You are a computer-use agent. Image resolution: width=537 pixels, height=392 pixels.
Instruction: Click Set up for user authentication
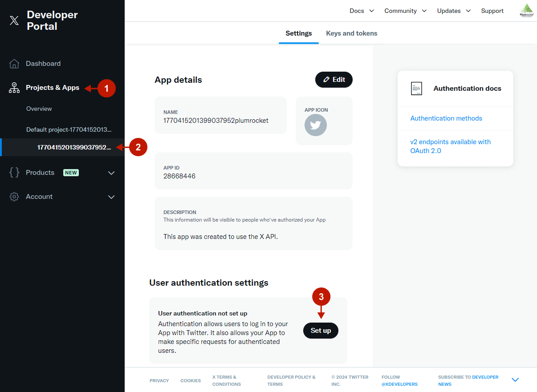pyautogui.click(x=321, y=331)
